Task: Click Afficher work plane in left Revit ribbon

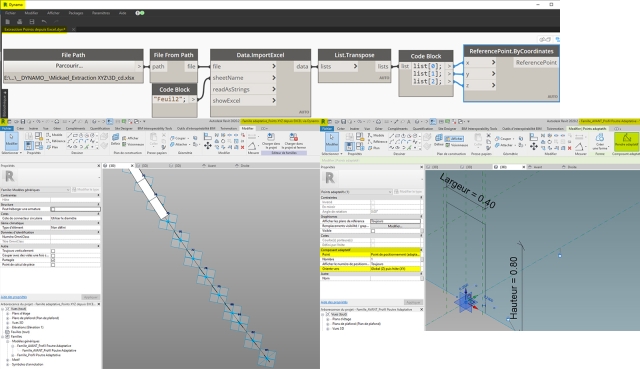Action: click(131, 138)
